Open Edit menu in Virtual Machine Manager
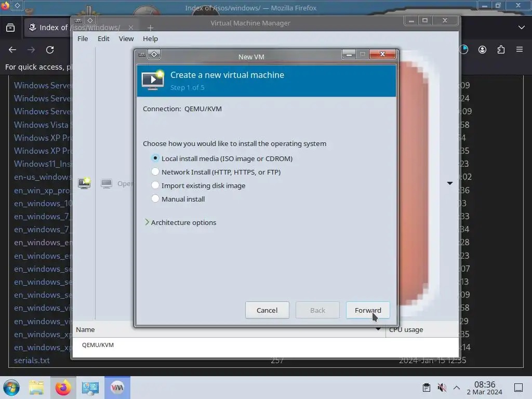 click(103, 38)
